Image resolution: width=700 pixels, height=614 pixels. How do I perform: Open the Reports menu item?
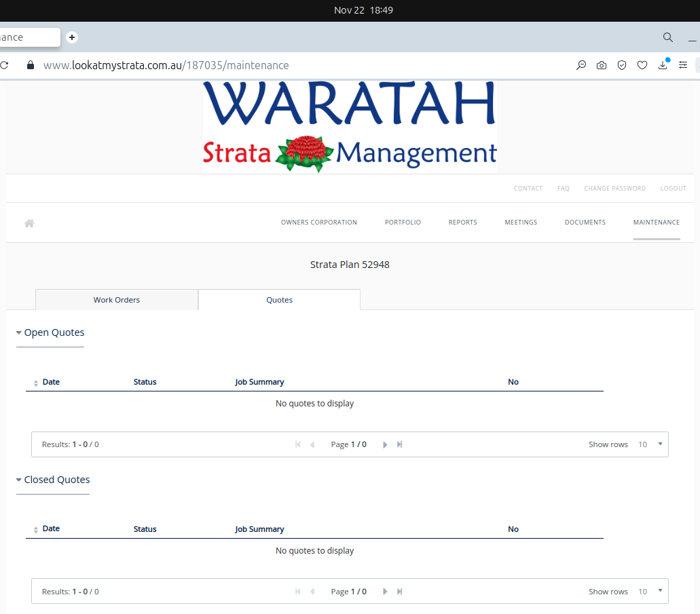(x=462, y=223)
